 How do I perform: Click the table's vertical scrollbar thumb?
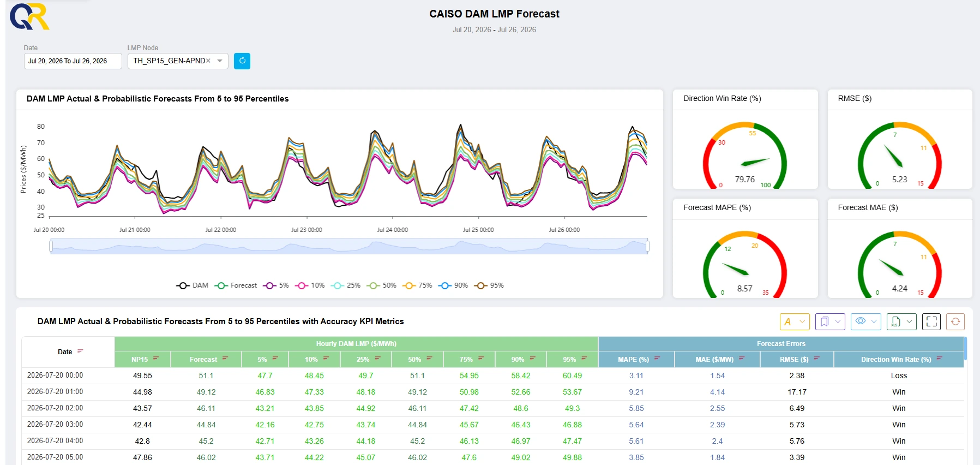[965, 349]
